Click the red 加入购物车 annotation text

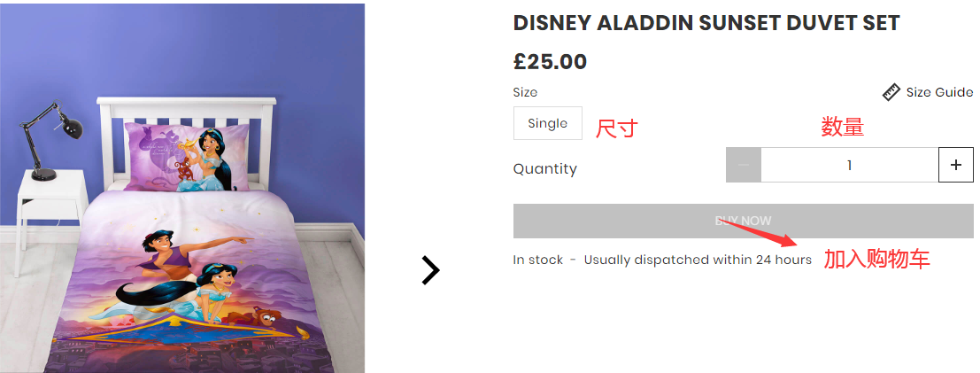coord(876,260)
